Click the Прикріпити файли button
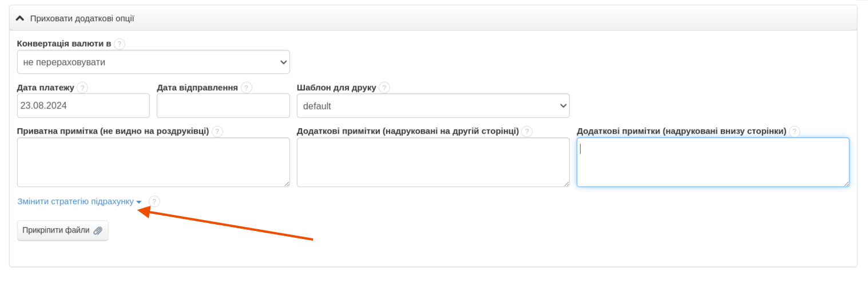 62,230
